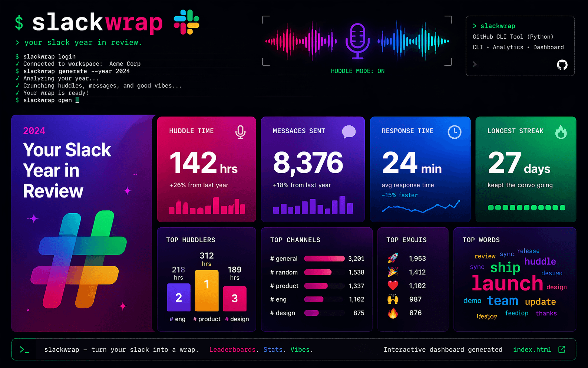
Task: Click the fire emoji with 876 count
Action: pyautogui.click(x=393, y=313)
